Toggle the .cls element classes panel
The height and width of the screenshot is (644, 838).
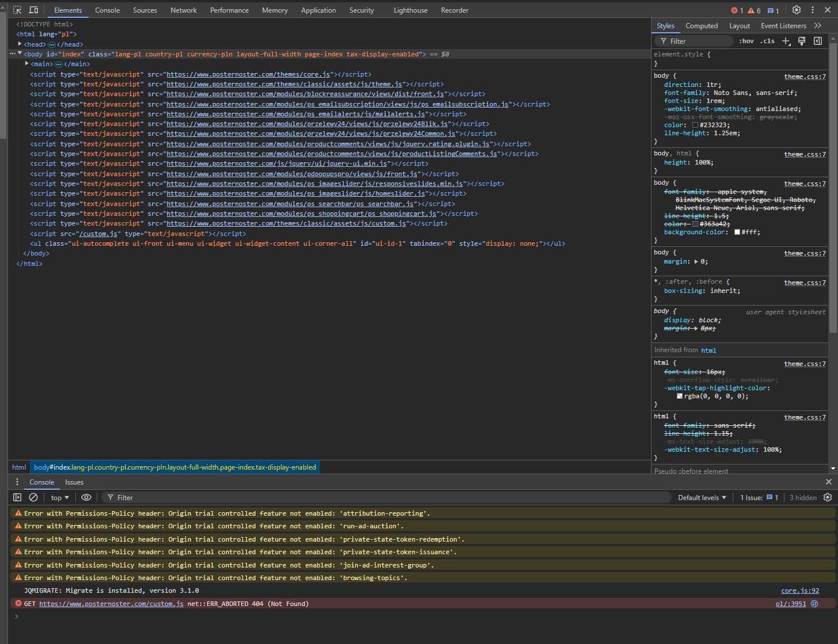tap(767, 41)
